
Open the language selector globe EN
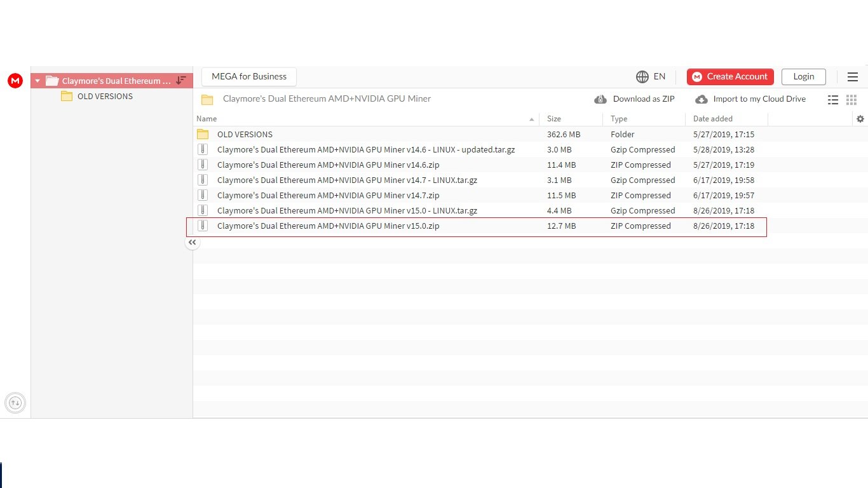(x=651, y=76)
